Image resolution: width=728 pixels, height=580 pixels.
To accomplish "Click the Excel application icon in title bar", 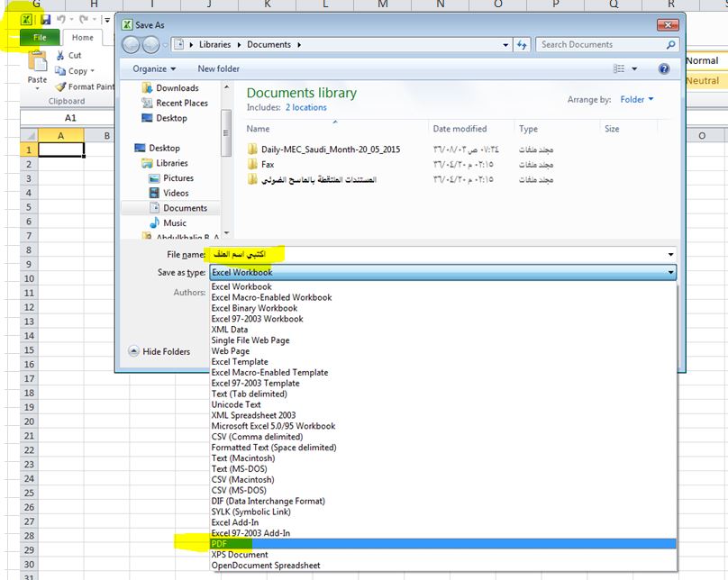I will [x=26, y=20].
